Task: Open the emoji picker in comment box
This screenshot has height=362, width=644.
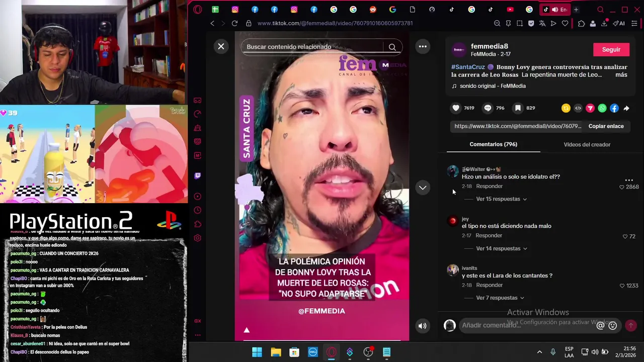Action: tap(612, 325)
